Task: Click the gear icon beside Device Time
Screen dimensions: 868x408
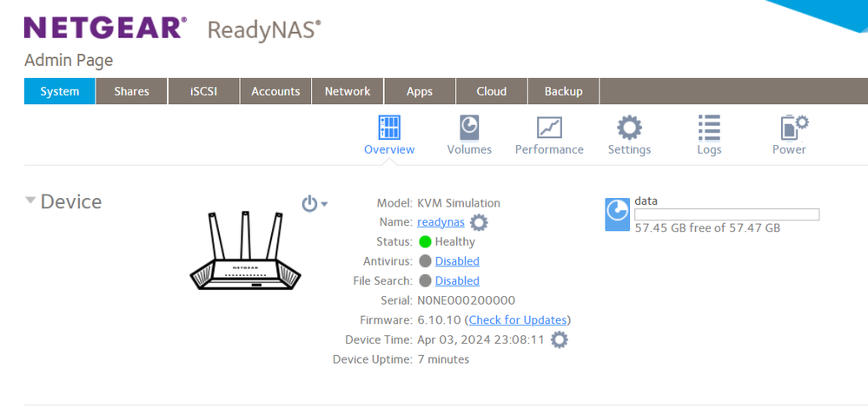Action: 559,339
